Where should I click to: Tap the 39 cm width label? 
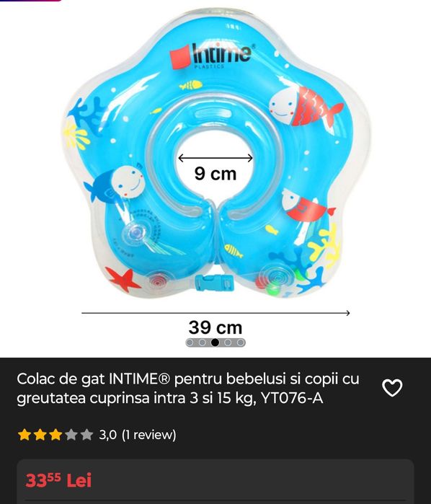click(215, 327)
